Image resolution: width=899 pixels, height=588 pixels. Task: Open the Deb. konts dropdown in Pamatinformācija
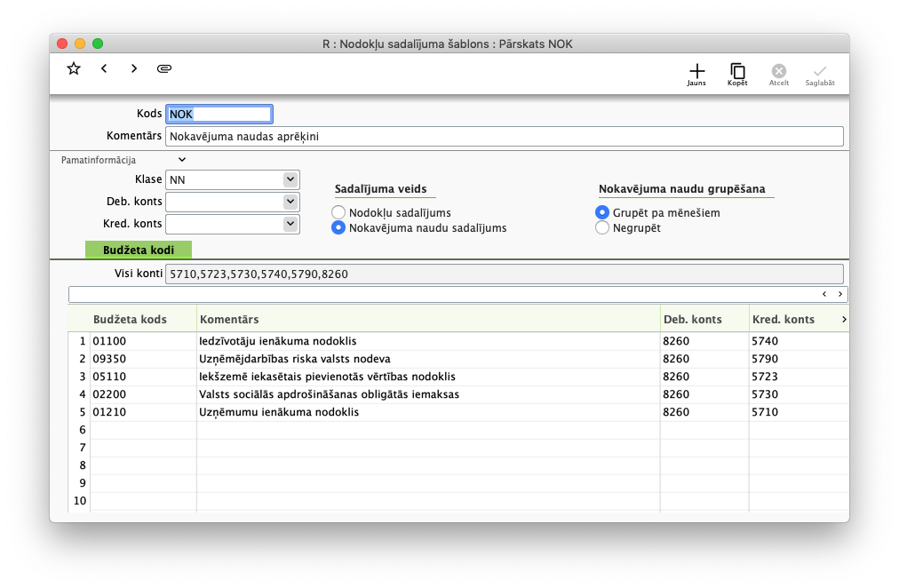(290, 201)
